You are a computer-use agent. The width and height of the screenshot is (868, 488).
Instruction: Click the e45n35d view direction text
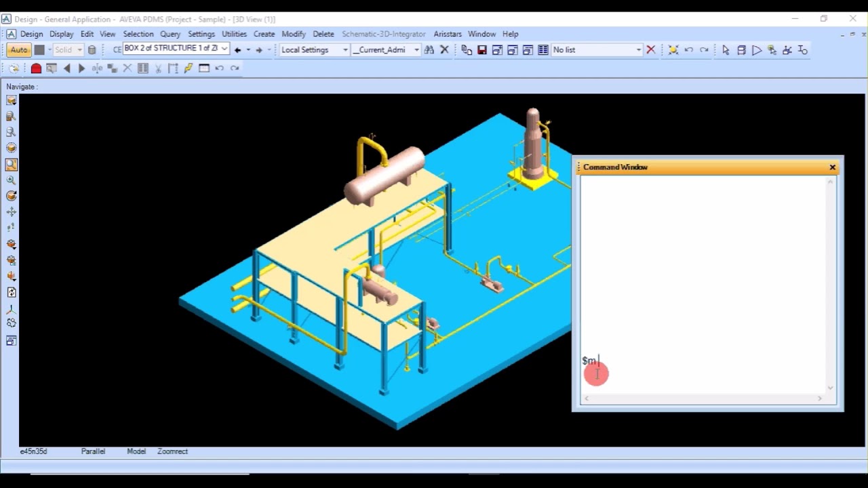point(33,451)
